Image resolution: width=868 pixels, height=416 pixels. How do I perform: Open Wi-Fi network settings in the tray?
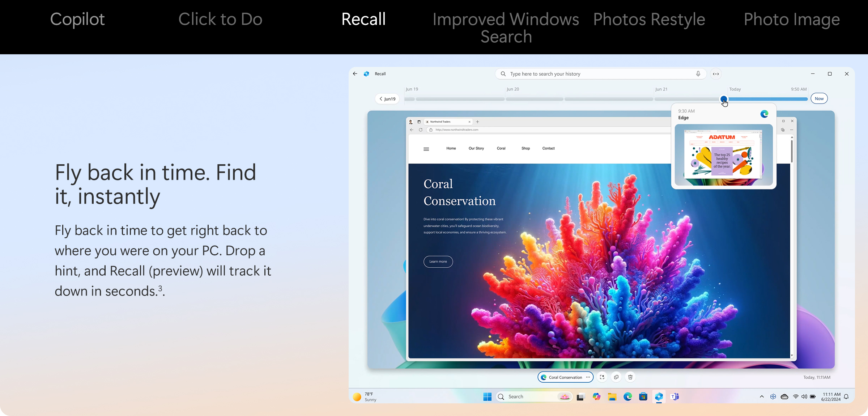click(x=796, y=397)
